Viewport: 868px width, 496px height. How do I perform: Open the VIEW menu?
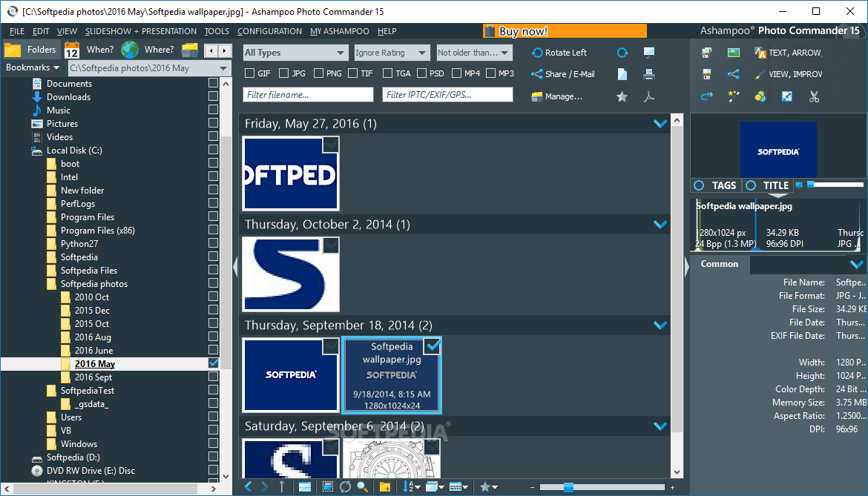click(67, 32)
